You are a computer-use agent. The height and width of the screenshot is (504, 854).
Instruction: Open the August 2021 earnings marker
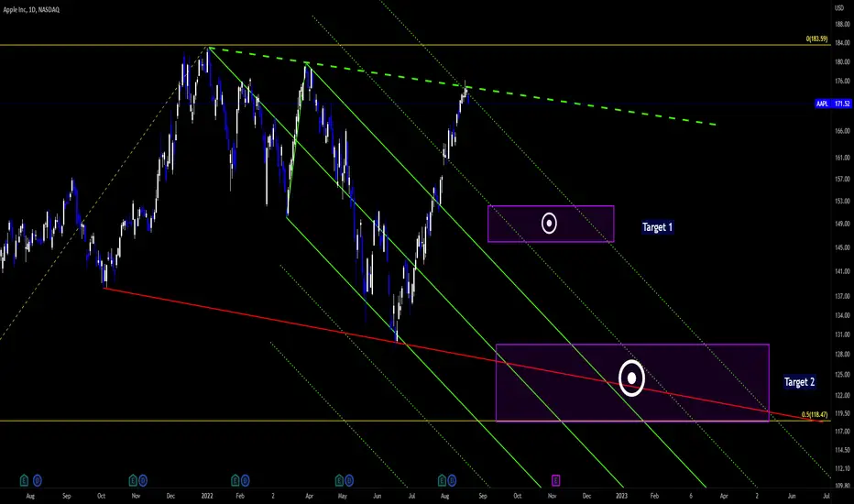click(24, 480)
